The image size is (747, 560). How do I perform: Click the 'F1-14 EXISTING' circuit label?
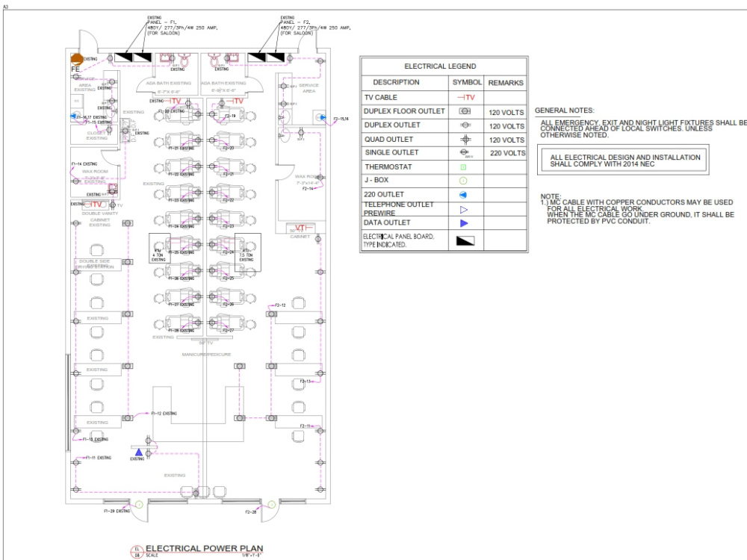[x=84, y=164]
